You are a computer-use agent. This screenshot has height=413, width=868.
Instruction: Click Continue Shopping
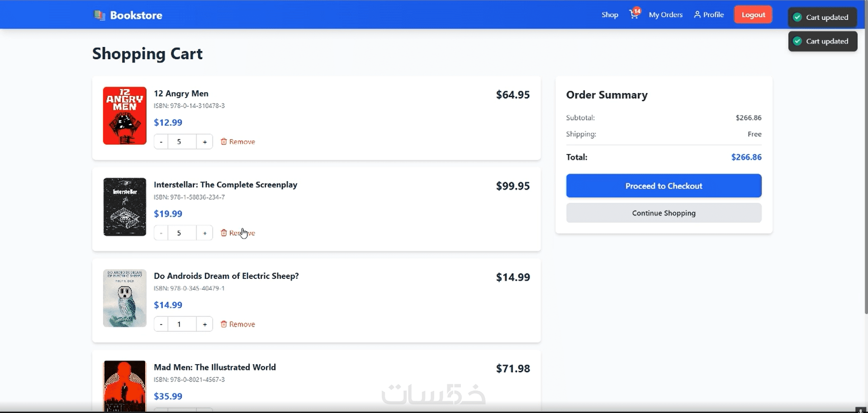pyautogui.click(x=664, y=213)
